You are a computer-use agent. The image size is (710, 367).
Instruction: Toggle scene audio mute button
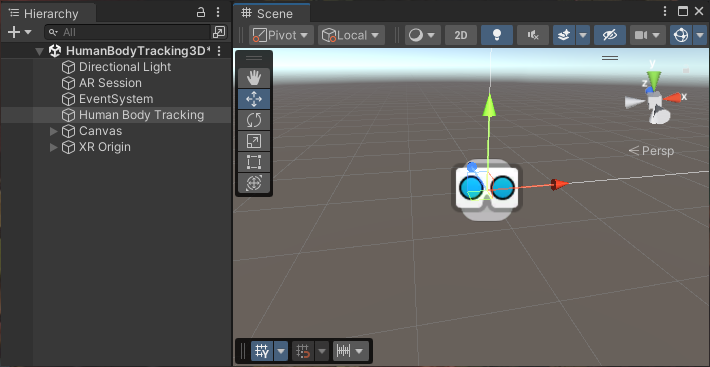[x=533, y=35]
